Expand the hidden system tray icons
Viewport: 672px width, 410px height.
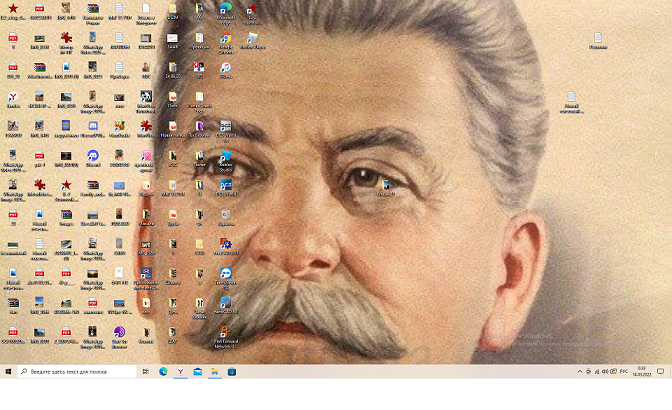tap(580, 371)
